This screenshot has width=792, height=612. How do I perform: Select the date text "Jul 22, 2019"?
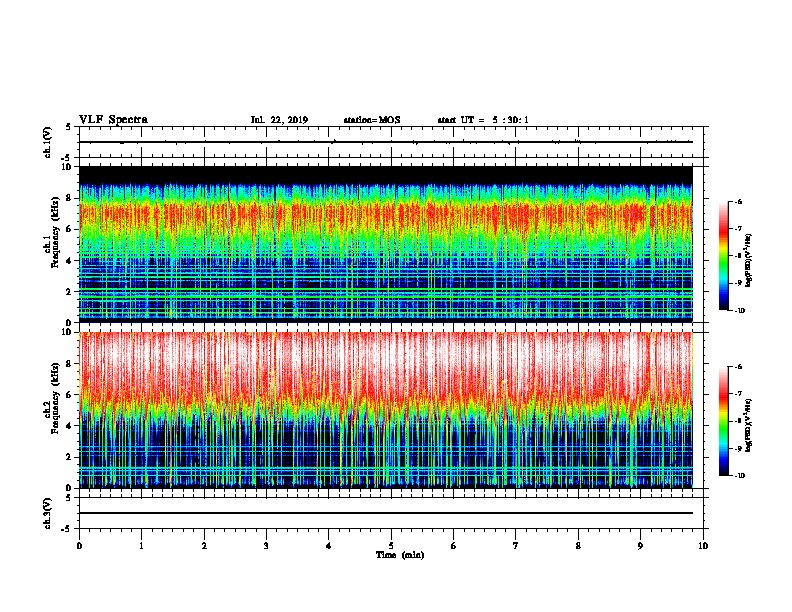pyautogui.click(x=279, y=120)
